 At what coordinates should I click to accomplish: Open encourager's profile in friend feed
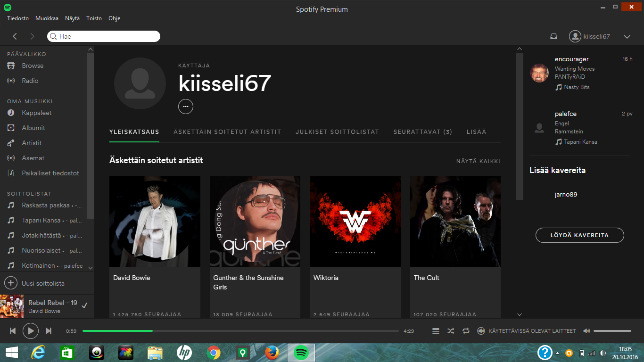pyautogui.click(x=572, y=59)
